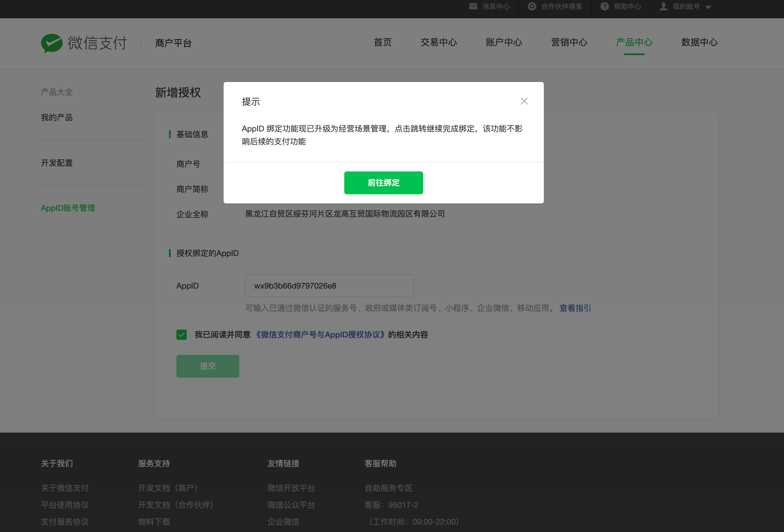This screenshot has width=784, height=532.
Task: Uncheck the agreement checkbox
Action: tap(182, 335)
